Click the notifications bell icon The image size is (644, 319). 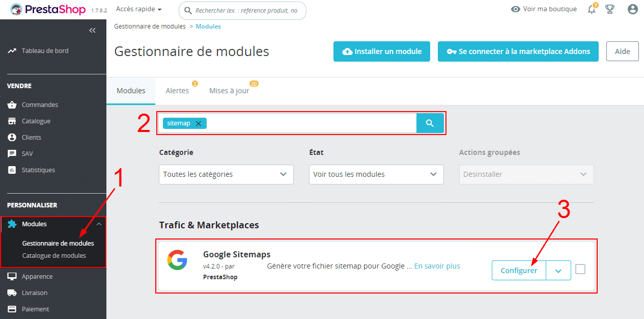(x=591, y=10)
